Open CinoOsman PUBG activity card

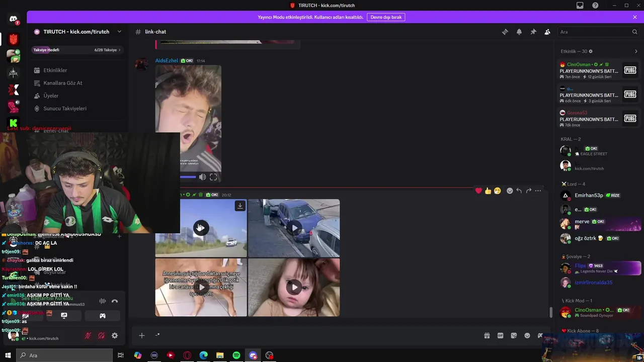(x=599, y=70)
